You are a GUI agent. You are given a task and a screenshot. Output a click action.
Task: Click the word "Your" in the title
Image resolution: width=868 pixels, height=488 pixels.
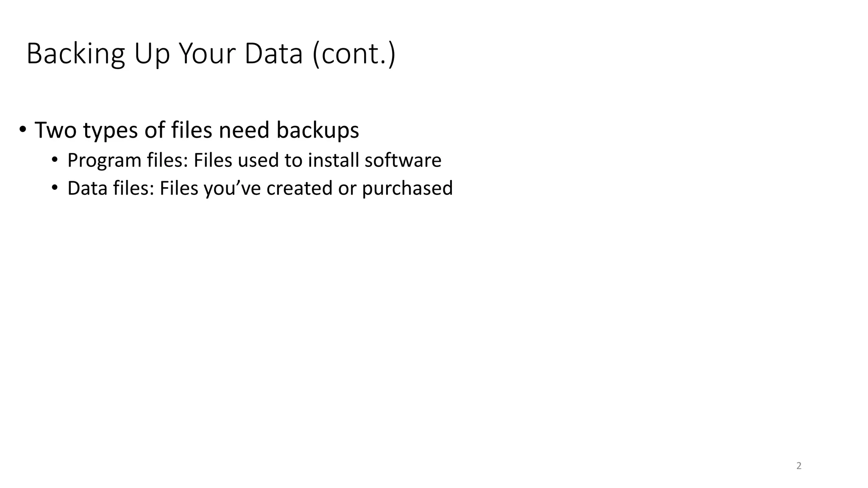point(207,54)
